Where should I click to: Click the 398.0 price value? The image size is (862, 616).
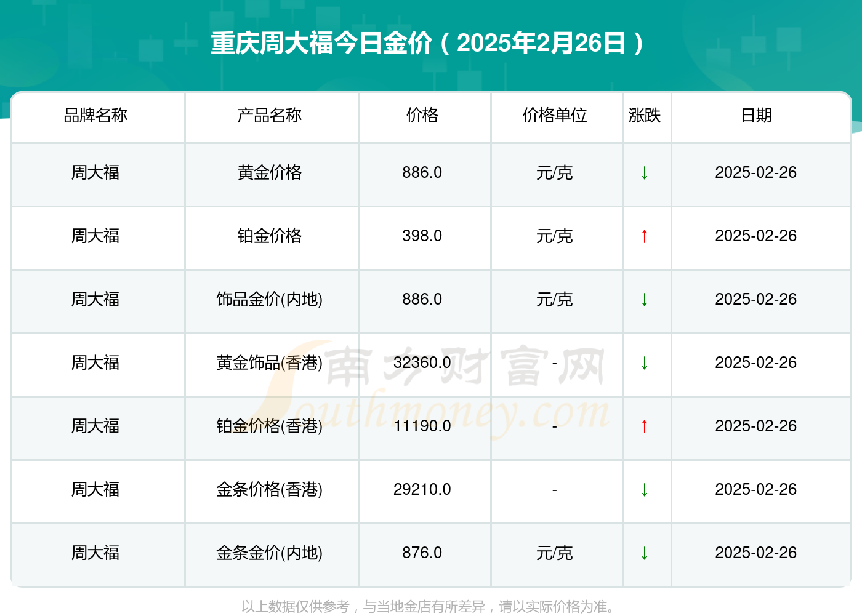pos(422,236)
